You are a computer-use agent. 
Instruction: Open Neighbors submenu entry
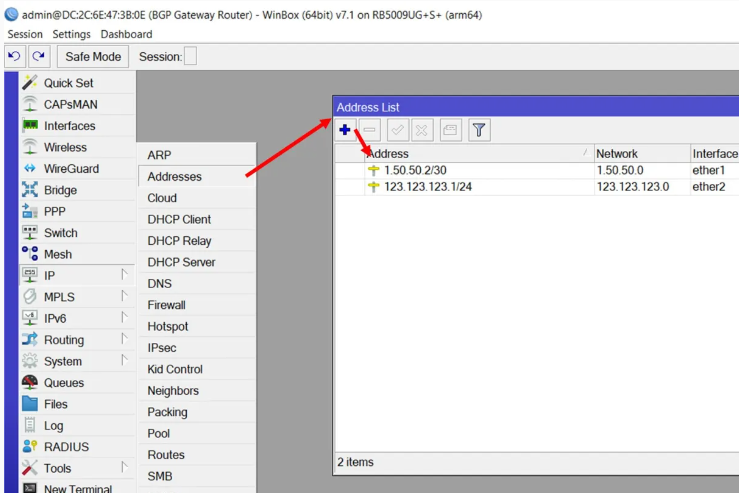(197, 391)
